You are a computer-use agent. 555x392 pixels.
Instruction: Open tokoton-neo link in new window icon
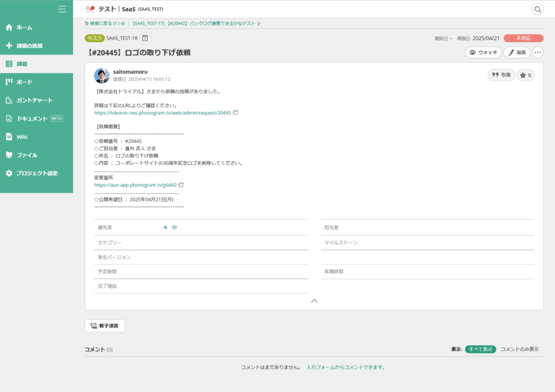click(x=235, y=113)
